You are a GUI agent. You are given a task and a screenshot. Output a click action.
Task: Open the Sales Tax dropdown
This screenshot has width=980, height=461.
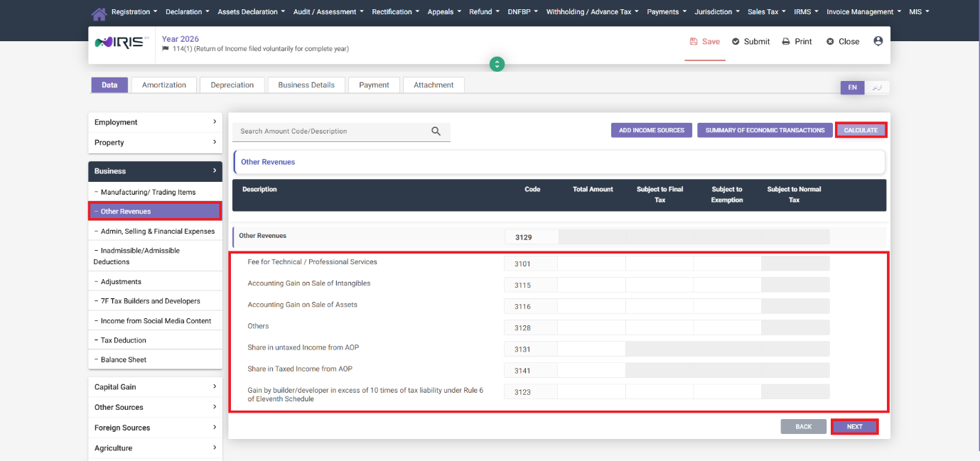(x=767, y=12)
